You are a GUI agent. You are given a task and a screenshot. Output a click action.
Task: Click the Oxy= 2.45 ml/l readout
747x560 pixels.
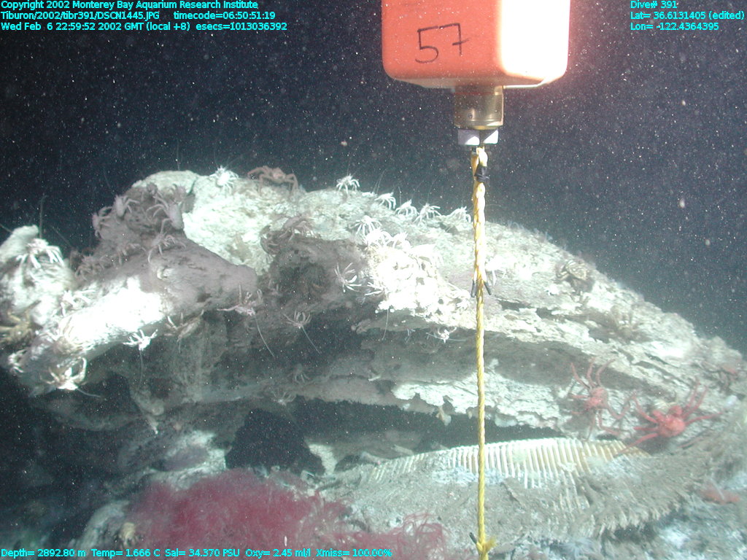(278, 553)
